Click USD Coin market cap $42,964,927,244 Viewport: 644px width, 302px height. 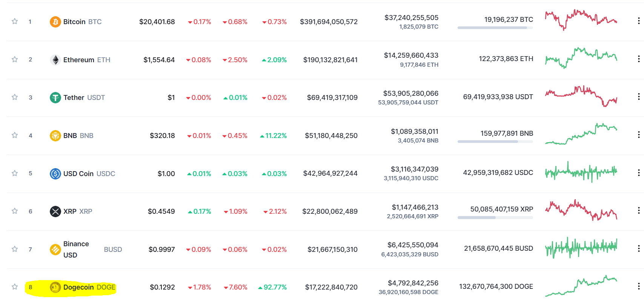point(330,173)
